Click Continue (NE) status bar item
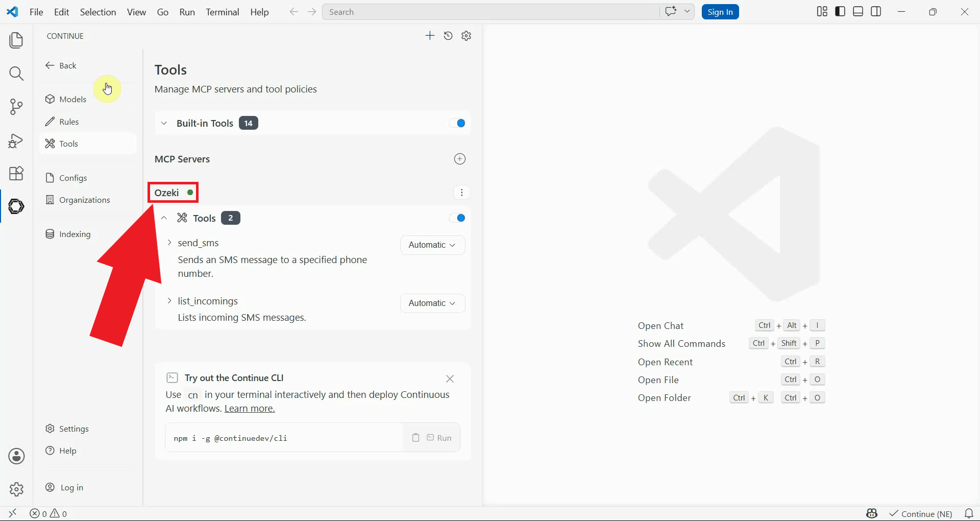Image resolution: width=980 pixels, height=521 pixels. (921, 513)
